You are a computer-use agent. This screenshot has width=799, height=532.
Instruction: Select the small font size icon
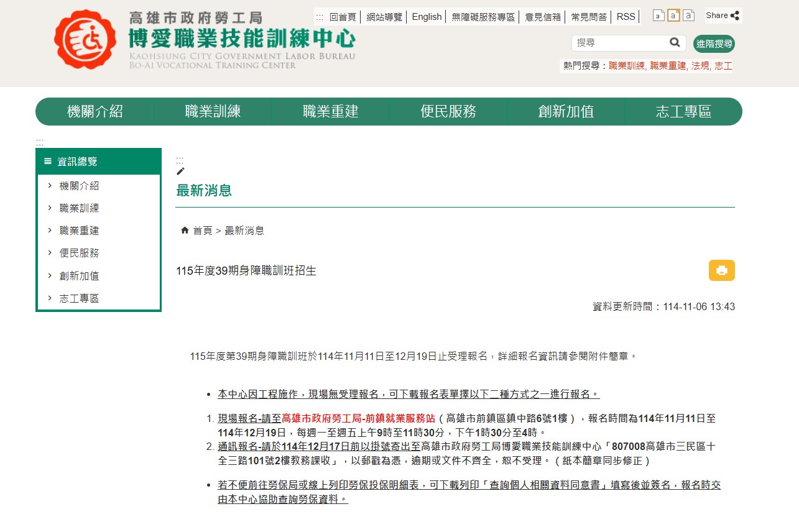[x=658, y=16]
